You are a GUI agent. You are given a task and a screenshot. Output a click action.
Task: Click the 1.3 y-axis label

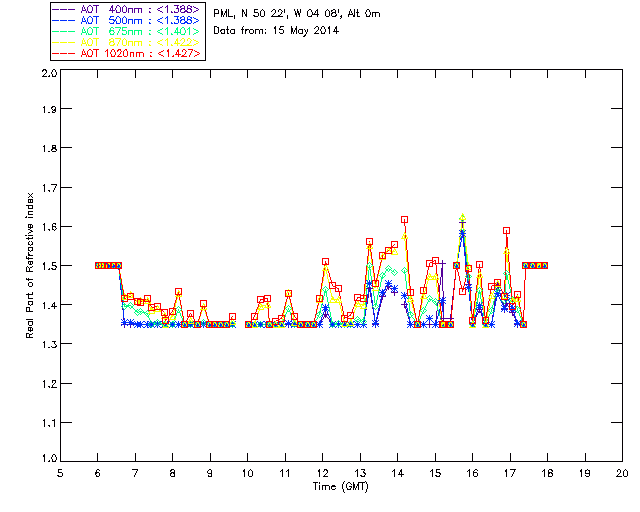tap(49, 344)
